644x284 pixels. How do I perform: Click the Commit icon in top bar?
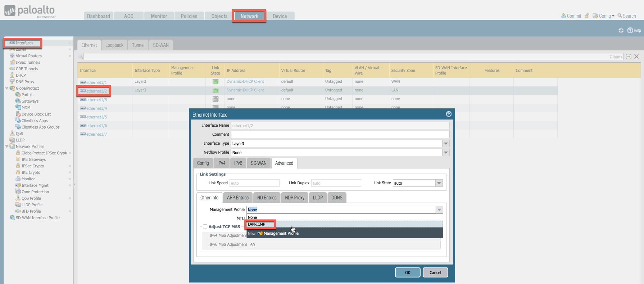(x=563, y=16)
